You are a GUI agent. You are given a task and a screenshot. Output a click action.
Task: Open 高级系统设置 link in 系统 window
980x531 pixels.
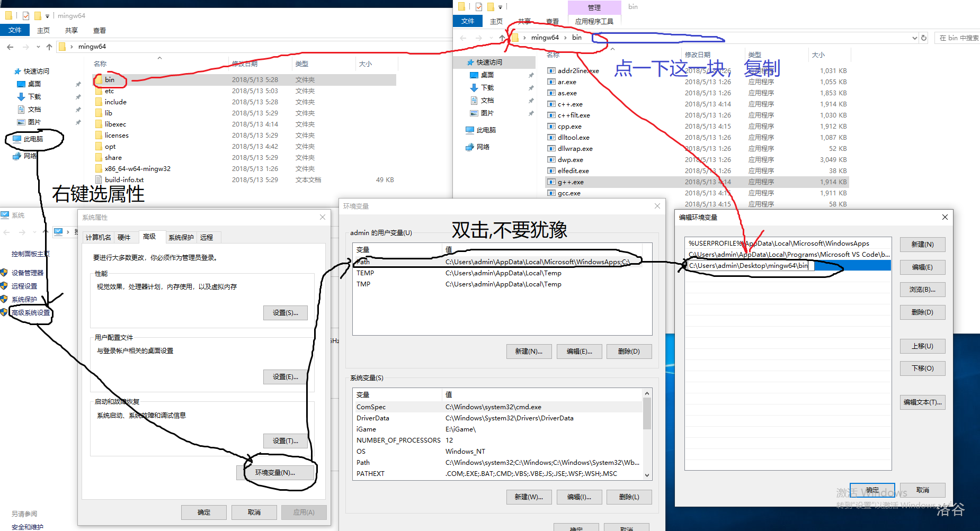[x=31, y=313]
